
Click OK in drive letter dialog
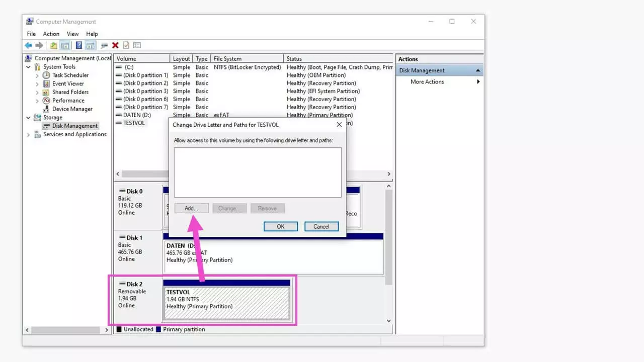(x=280, y=227)
